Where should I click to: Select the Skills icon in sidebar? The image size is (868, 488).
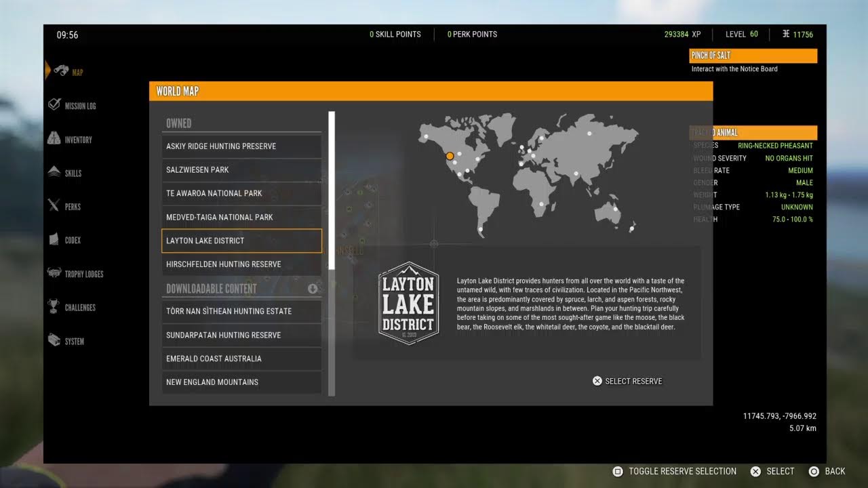[x=54, y=173]
